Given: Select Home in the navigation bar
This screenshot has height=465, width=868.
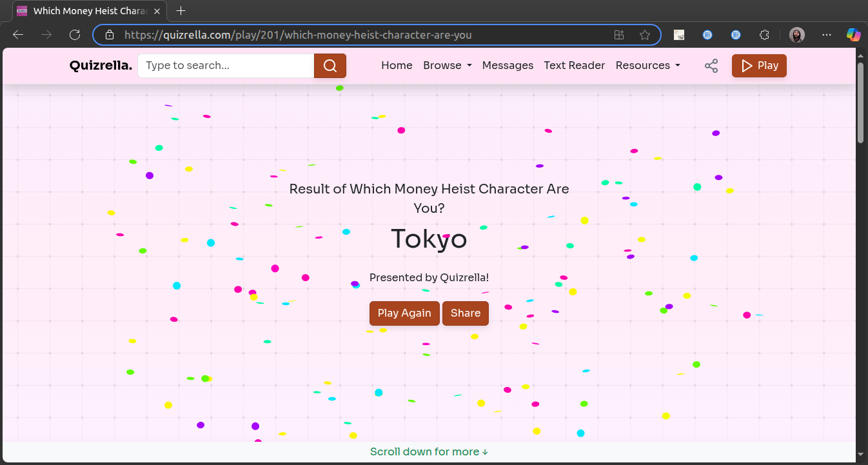Looking at the screenshot, I should click(x=397, y=65).
